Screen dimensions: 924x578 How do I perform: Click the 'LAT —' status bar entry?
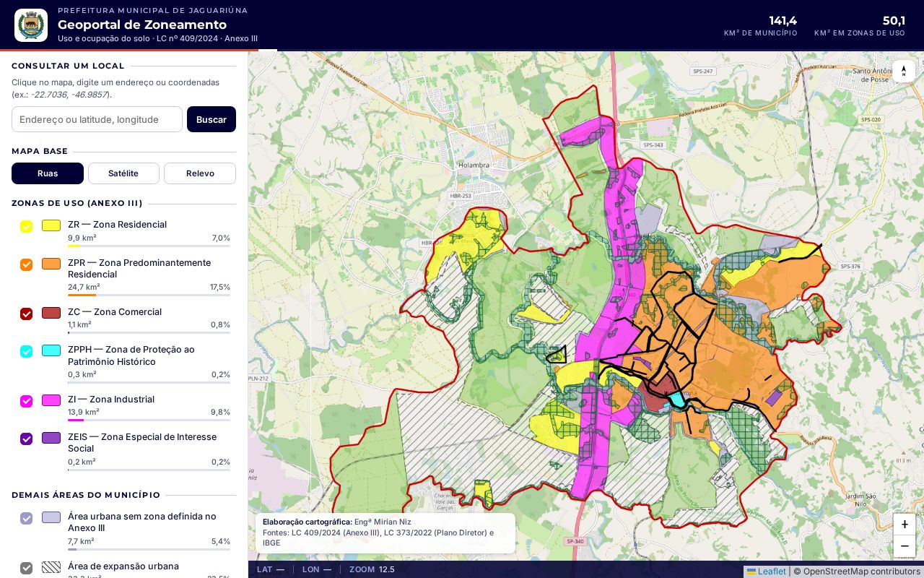[271, 569]
